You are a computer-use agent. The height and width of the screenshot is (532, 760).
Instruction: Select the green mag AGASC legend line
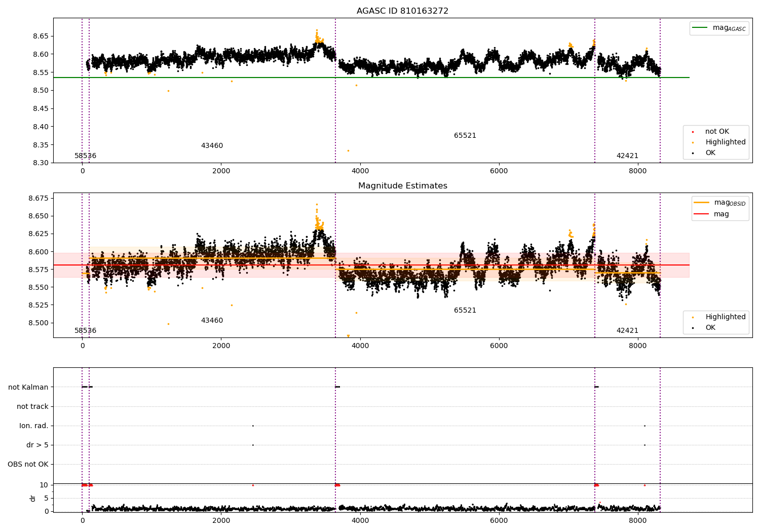tap(700, 28)
